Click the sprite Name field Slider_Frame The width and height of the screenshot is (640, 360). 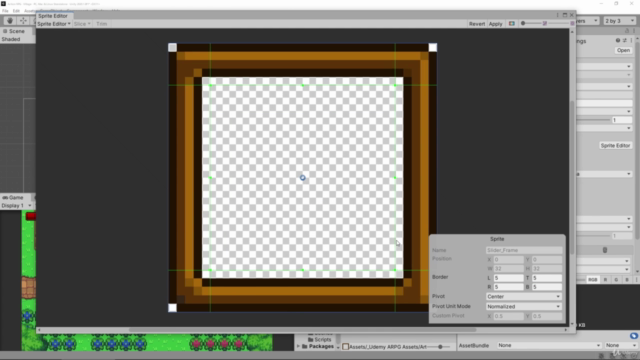click(x=524, y=250)
